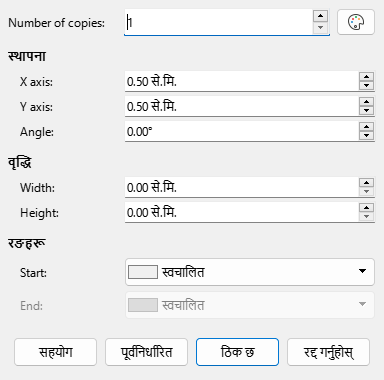Click the Start color swatch preview
This screenshot has height=380, width=384.
pos(143,272)
